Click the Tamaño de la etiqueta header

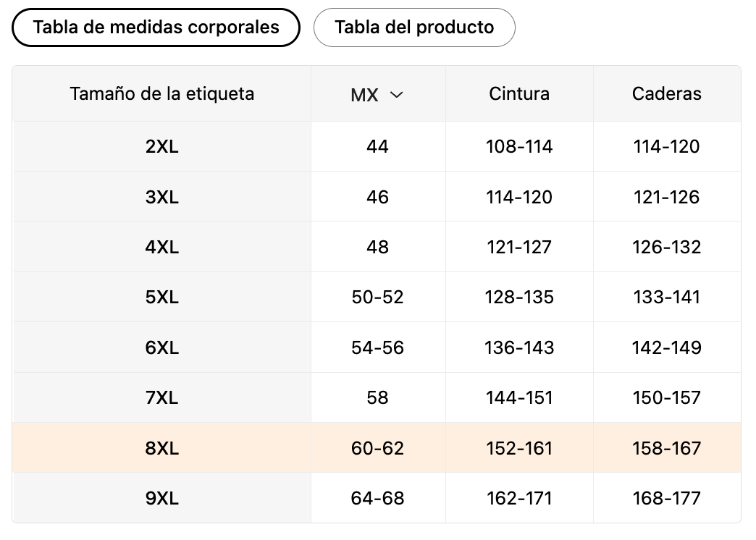(162, 93)
